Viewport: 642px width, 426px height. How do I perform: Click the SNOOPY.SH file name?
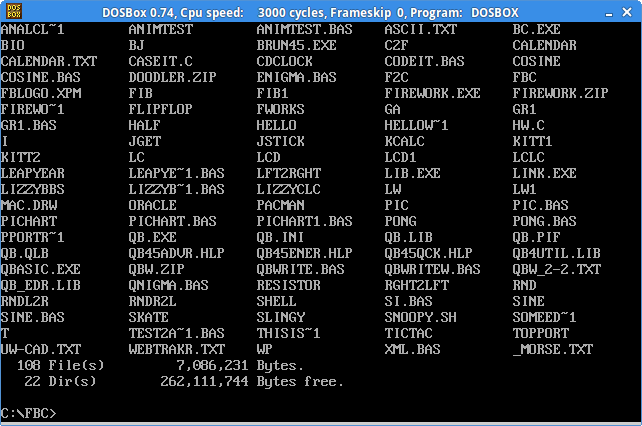click(420, 317)
